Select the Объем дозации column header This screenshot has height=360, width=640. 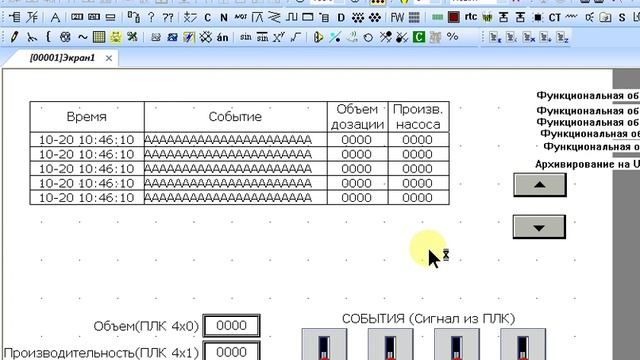pos(358,117)
